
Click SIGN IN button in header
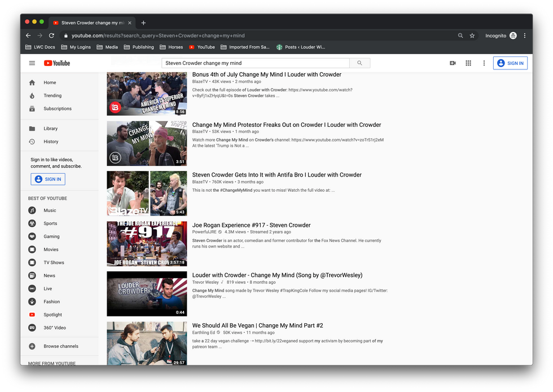510,63
